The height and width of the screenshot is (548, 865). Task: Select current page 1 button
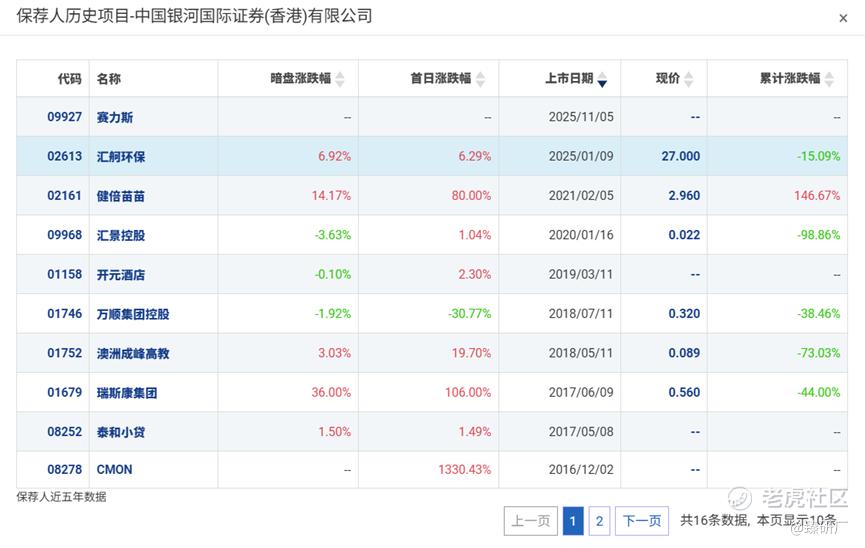[573, 520]
